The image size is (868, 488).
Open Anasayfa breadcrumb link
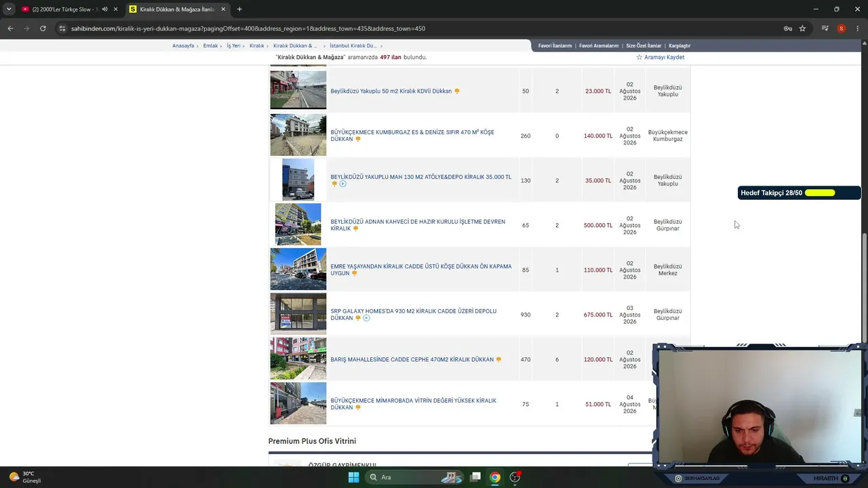click(x=183, y=45)
